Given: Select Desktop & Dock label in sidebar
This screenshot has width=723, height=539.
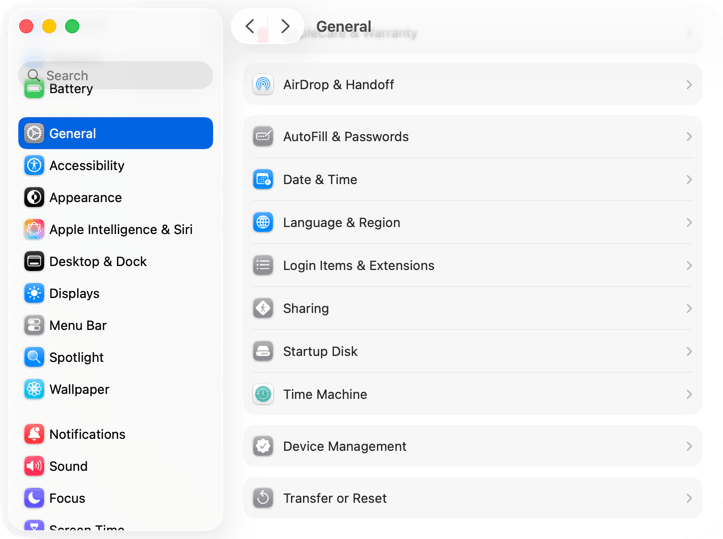Looking at the screenshot, I should pos(98,261).
